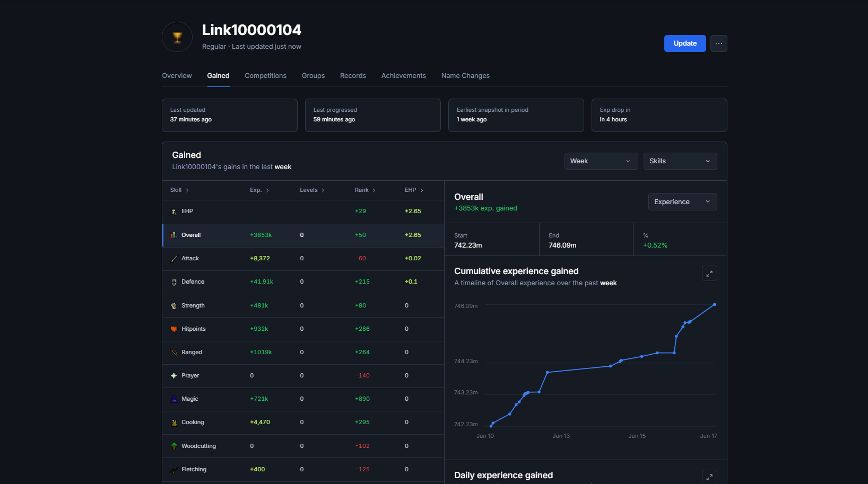Viewport: 868px width, 484px height.
Task: Switch to the Achievements tab
Action: 404,76
